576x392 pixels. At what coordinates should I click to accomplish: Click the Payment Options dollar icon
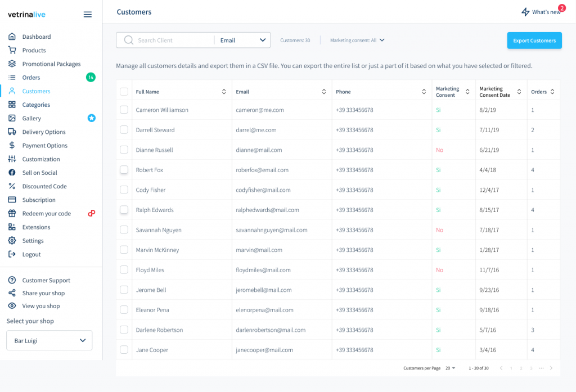pos(12,145)
